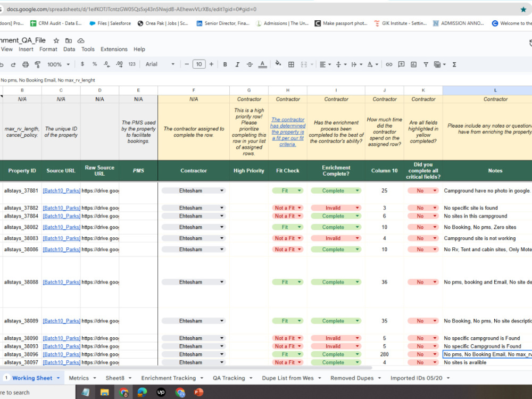The image size is (532, 399).
Task: Open text wrapping options
Action: (356, 64)
